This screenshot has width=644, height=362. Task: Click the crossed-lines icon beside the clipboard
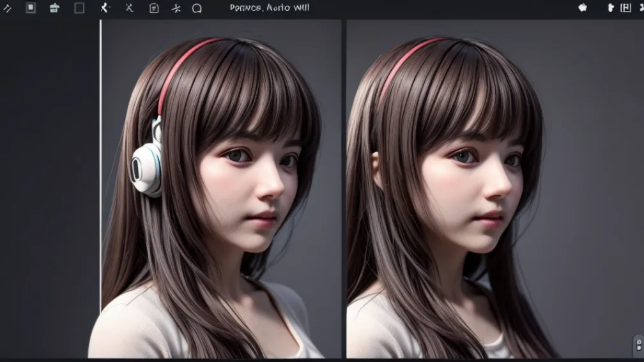[176, 8]
